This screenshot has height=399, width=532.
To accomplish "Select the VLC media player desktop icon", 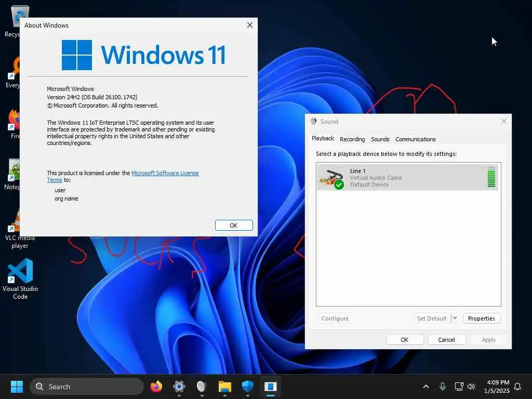I will 20,230.
